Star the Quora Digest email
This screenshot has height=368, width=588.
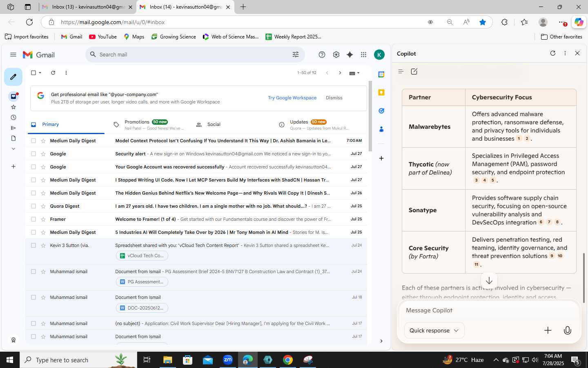click(x=43, y=206)
